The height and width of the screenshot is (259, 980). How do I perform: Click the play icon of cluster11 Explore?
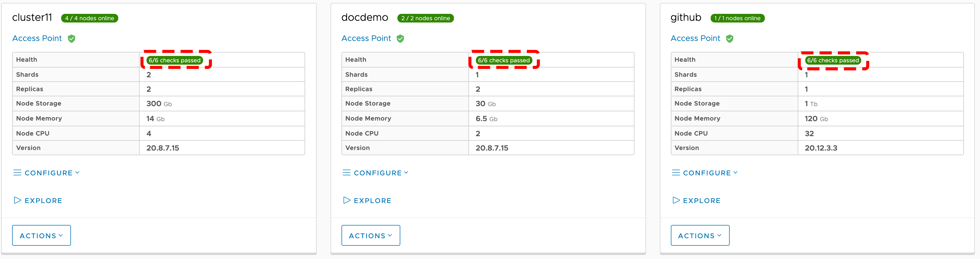pos(18,200)
